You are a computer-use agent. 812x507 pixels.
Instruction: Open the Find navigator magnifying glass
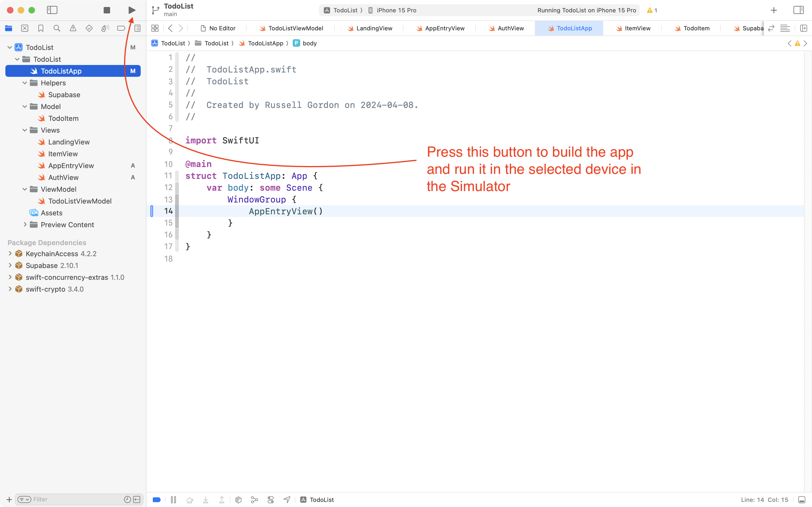57,28
